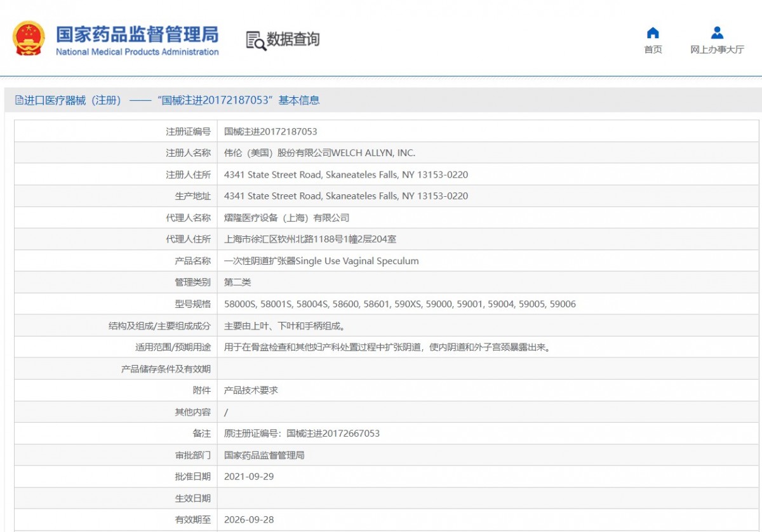Click the 产品名称 label
This screenshot has height=532, width=762.
coord(192,261)
